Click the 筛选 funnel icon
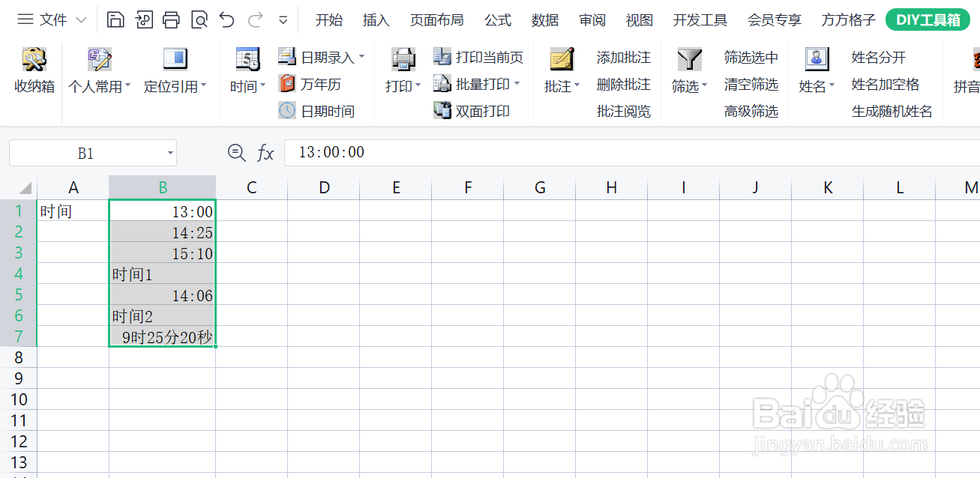This screenshot has height=478, width=980. (x=689, y=59)
